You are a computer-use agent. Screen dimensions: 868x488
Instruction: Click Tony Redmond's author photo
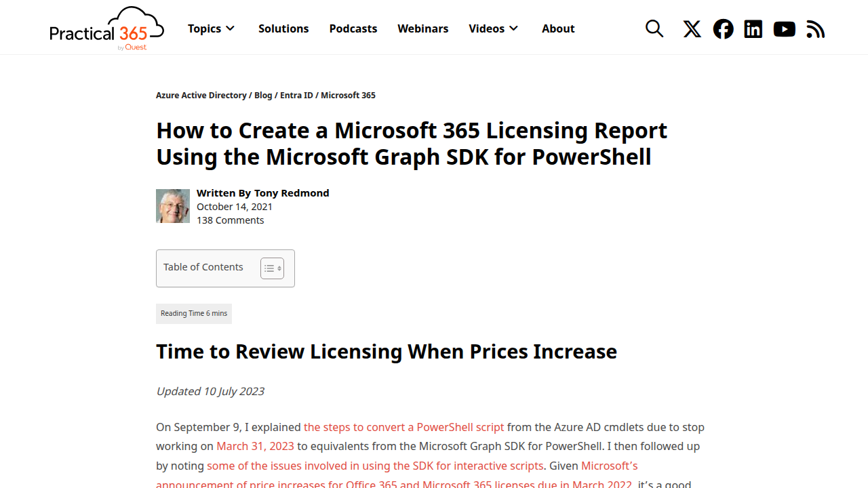click(x=173, y=206)
